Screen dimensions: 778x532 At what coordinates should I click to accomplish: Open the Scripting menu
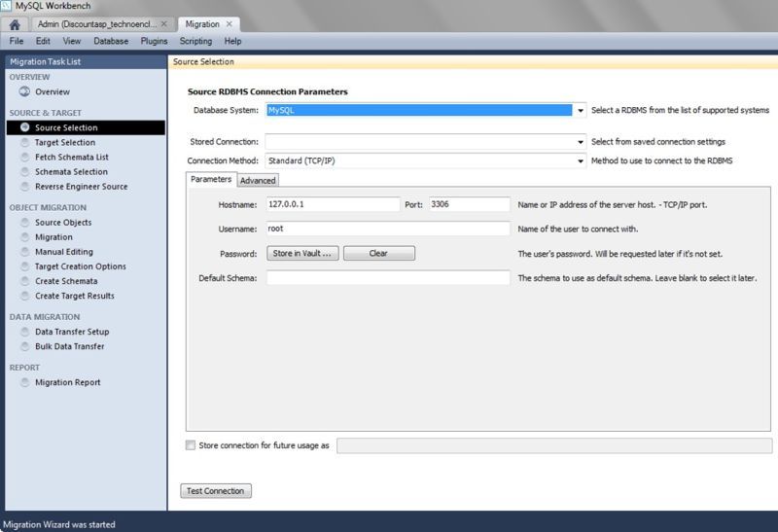[195, 41]
